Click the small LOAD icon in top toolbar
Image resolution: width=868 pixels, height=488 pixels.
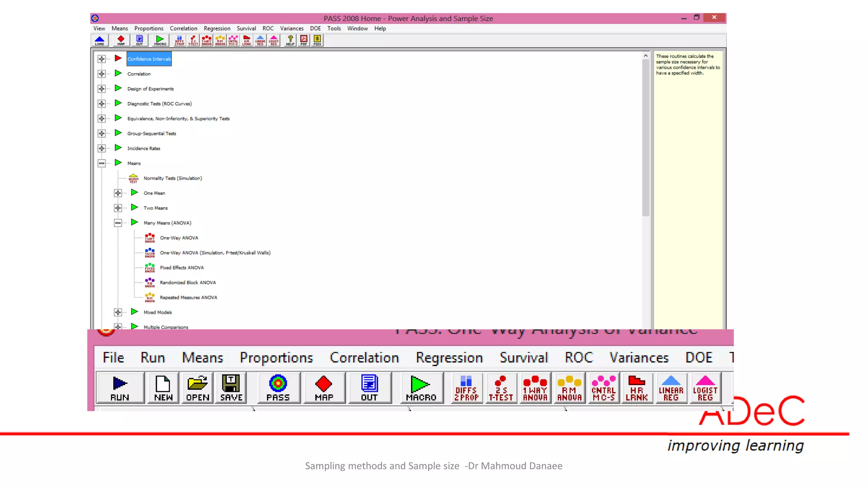(100, 40)
